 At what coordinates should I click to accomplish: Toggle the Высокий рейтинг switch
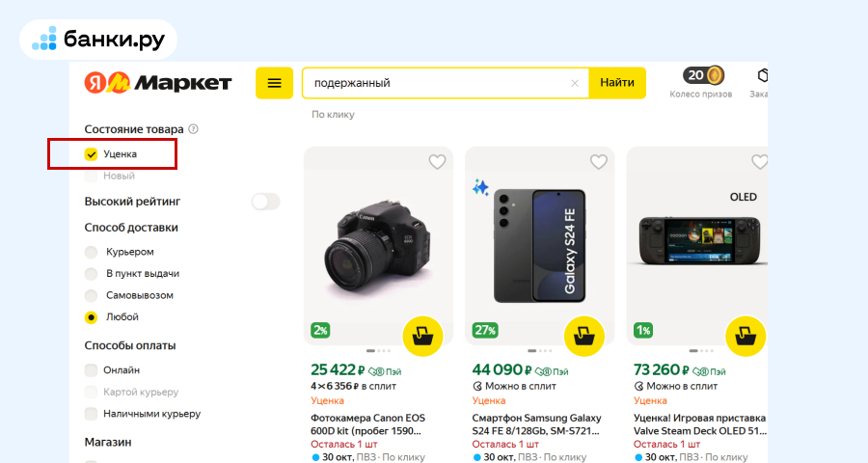click(265, 202)
